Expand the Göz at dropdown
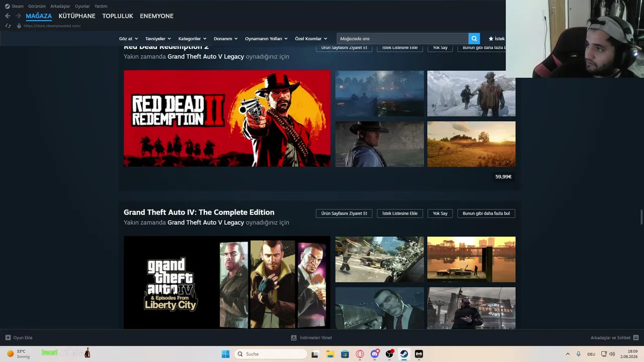 coord(128,39)
